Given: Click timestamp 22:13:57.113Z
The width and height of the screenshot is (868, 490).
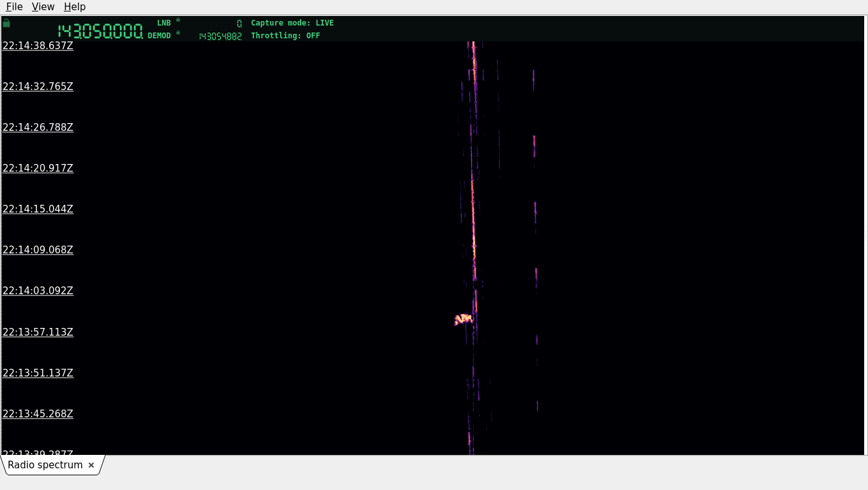Looking at the screenshot, I should [x=38, y=332].
